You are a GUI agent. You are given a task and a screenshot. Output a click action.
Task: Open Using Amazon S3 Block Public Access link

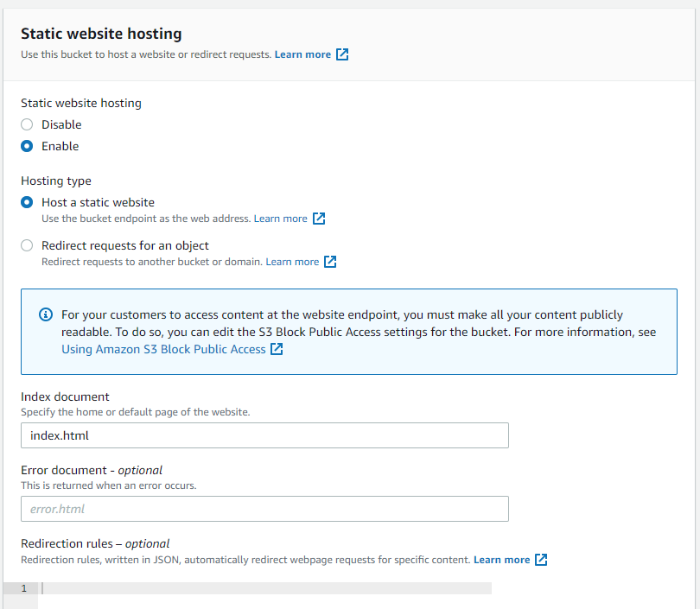(163, 349)
